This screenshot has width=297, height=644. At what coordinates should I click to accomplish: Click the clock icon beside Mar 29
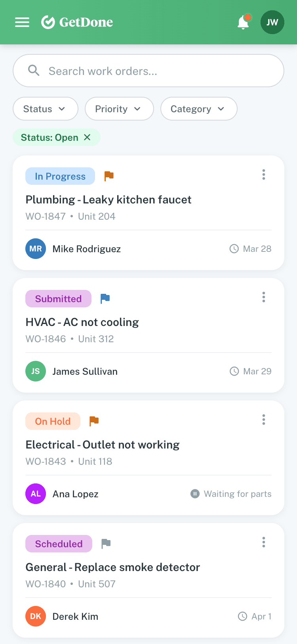(x=233, y=371)
